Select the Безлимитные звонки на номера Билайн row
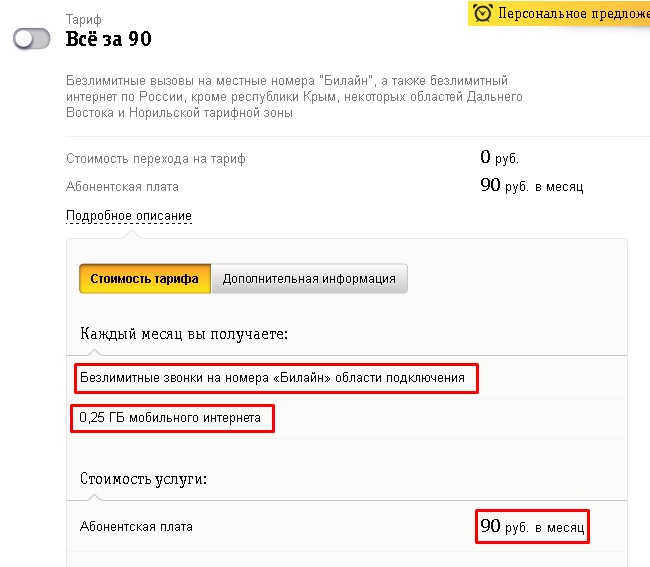 point(276,378)
